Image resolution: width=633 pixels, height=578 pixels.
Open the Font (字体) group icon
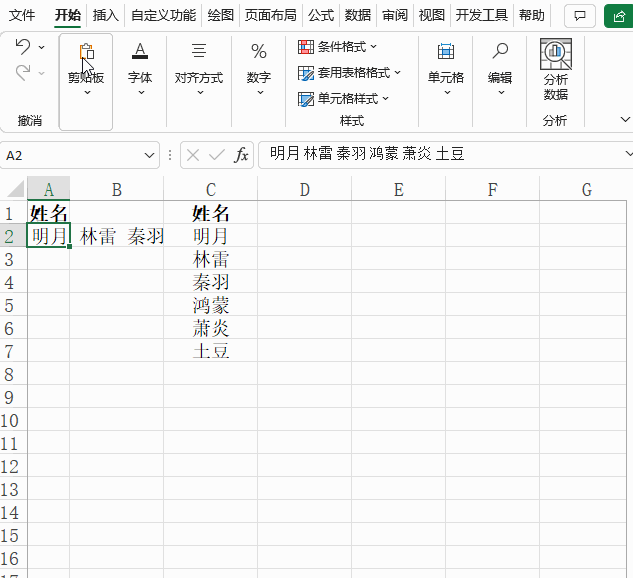pyautogui.click(x=140, y=51)
